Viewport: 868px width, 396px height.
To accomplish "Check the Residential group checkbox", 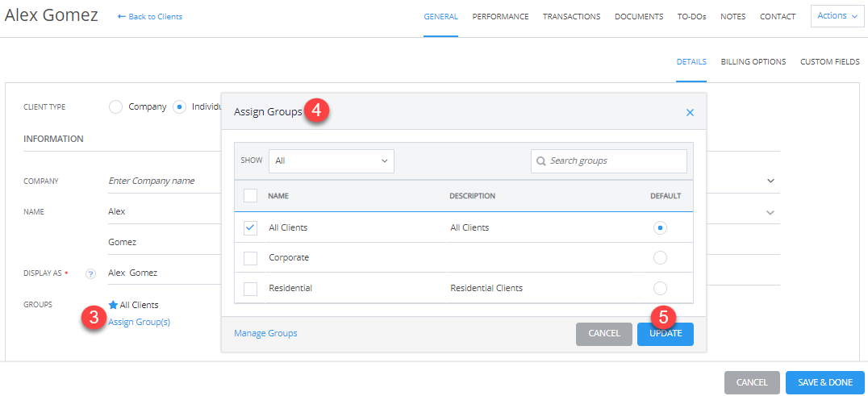I will pos(250,288).
